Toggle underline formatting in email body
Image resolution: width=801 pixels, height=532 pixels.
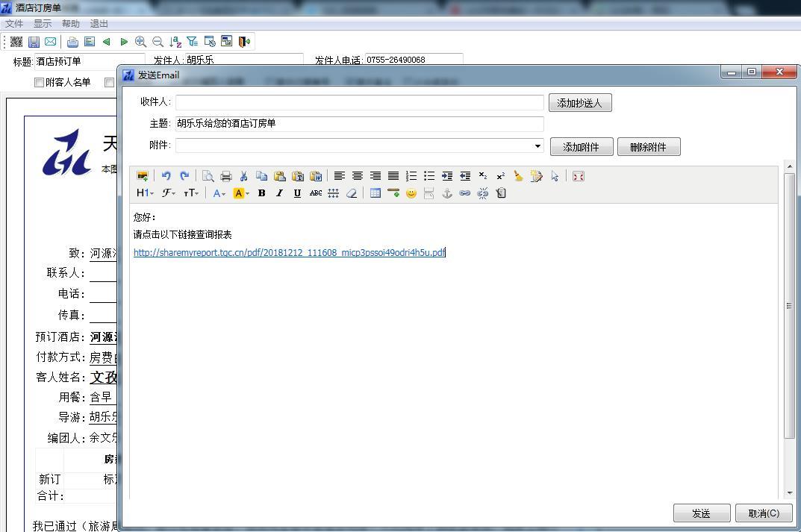tap(297, 193)
